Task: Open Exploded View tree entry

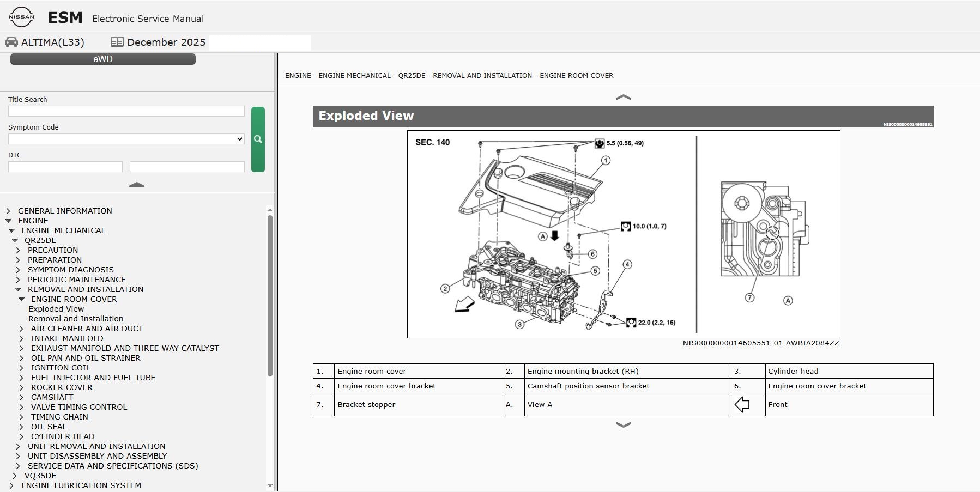Action: click(x=56, y=309)
